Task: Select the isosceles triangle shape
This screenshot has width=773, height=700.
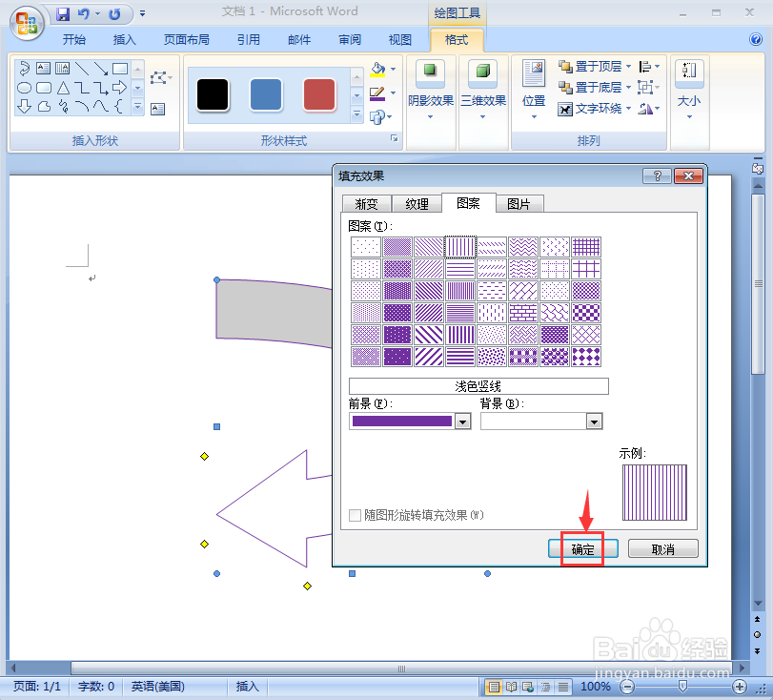Action: (63, 88)
